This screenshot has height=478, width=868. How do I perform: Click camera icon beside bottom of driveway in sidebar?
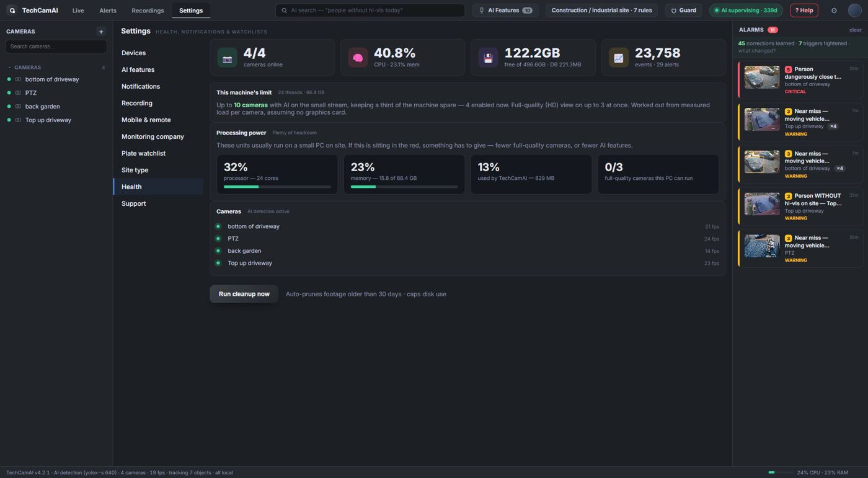(x=18, y=79)
